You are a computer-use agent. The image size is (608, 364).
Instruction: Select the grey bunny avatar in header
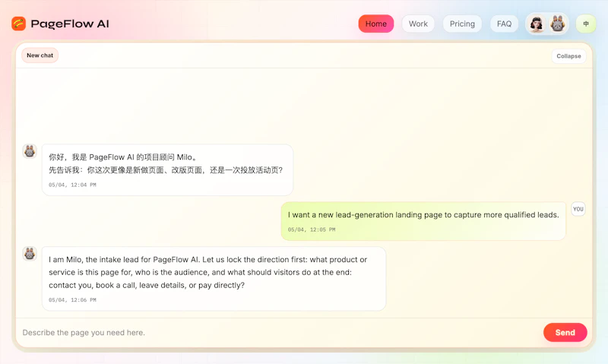tap(558, 24)
